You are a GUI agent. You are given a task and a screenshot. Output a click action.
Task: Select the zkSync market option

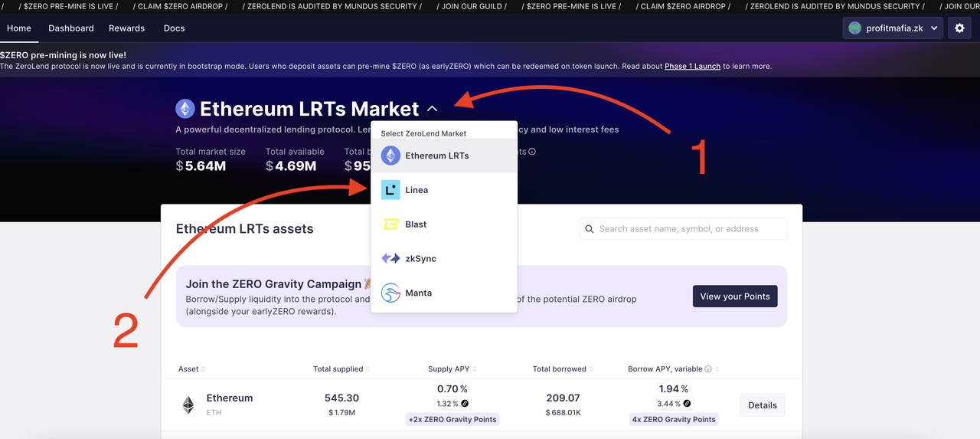coord(444,259)
